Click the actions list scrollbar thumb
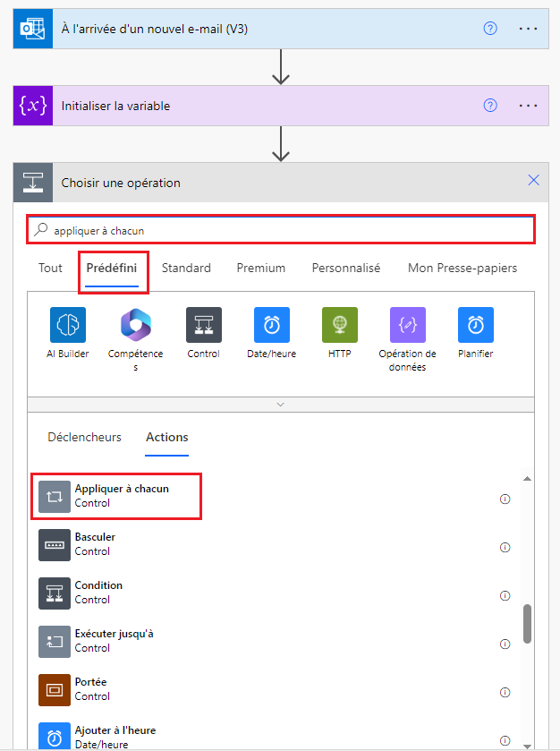The image size is (560, 751). (x=527, y=624)
